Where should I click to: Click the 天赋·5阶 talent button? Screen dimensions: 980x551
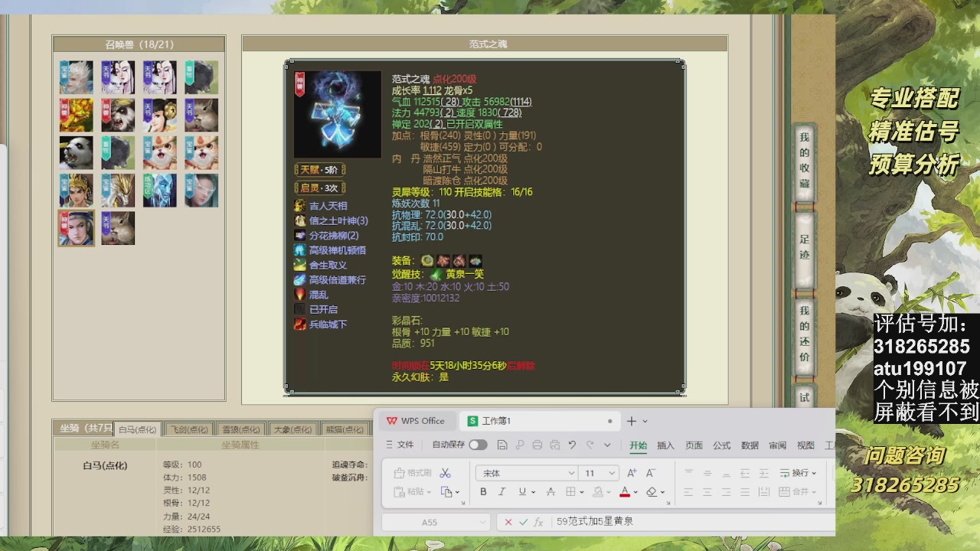click(x=320, y=170)
